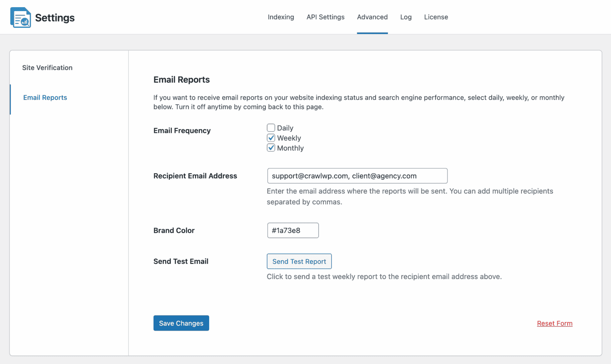The height and width of the screenshot is (364, 611).
Task: Send a test report email
Action: (299, 261)
